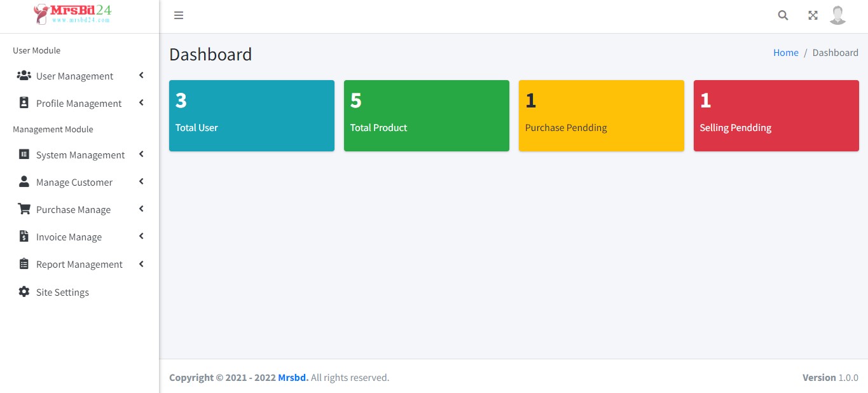Select Invoice Manage from the sidebar
The image size is (868, 393).
[70, 236]
